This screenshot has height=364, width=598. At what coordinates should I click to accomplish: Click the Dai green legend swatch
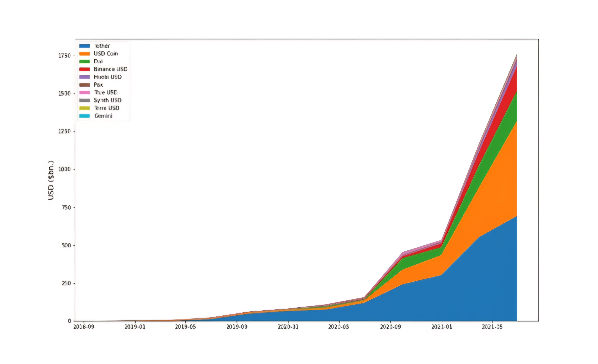click(84, 61)
